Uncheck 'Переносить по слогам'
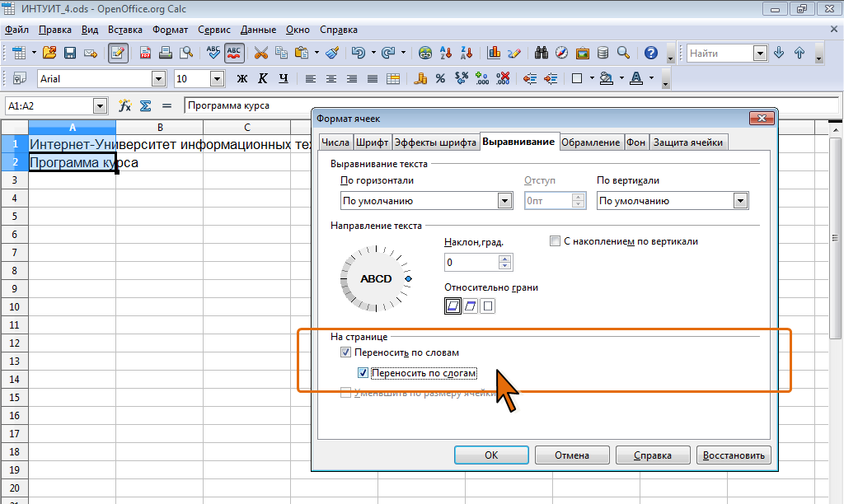 point(363,373)
